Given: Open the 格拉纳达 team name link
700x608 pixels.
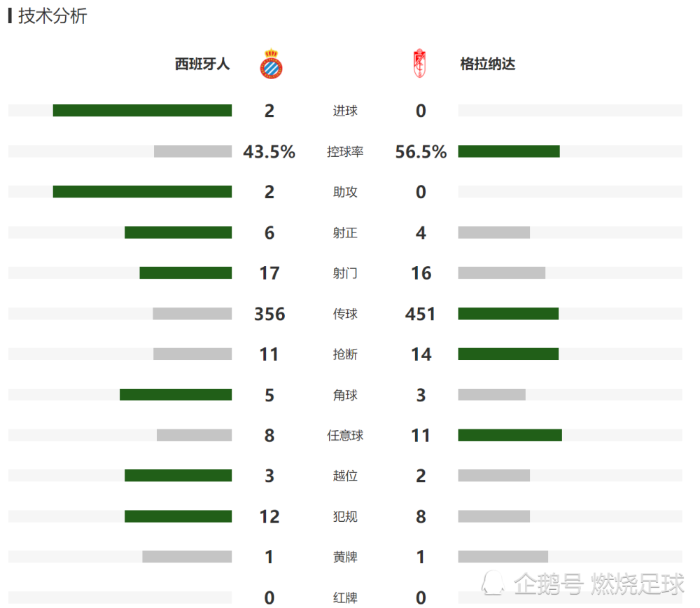Looking at the screenshot, I should coord(487,64).
